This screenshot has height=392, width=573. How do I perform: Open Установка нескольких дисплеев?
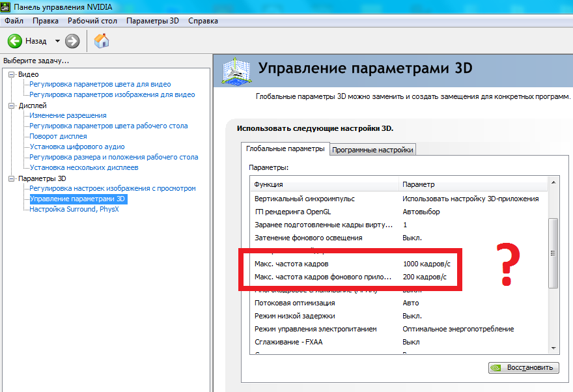84,167
